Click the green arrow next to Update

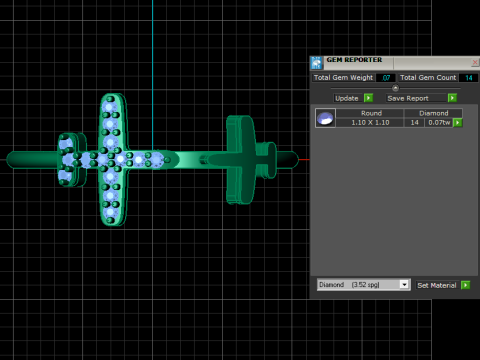368,98
